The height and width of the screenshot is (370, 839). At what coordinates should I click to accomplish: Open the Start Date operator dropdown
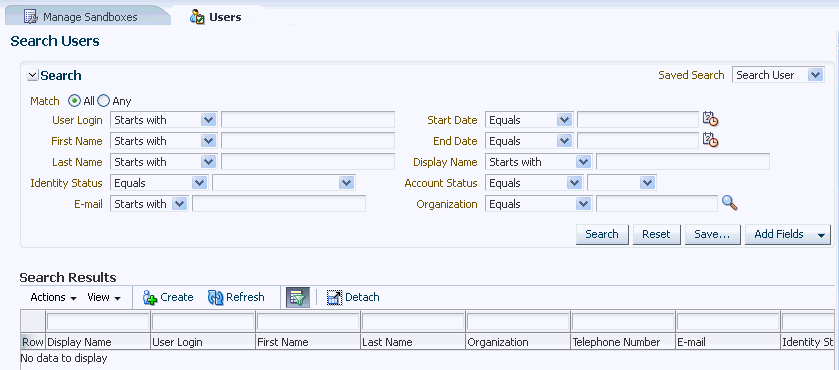[x=529, y=120]
